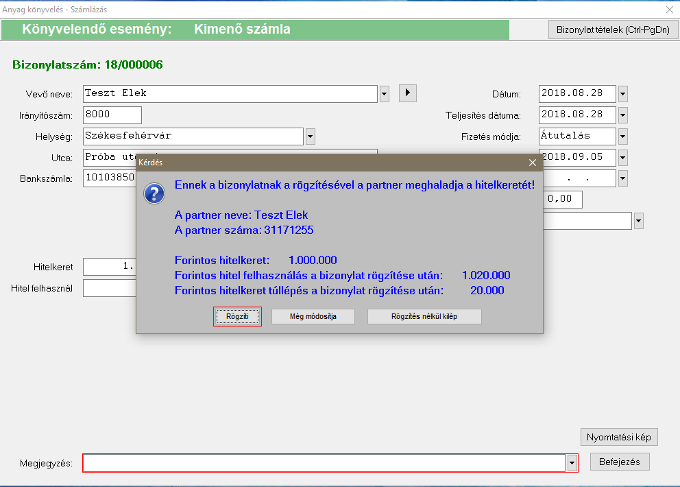Expand the payment due date dropdown 2018.09.05
Image resolution: width=680 pixels, height=487 pixels.
pyautogui.click(x=622, y=157)
